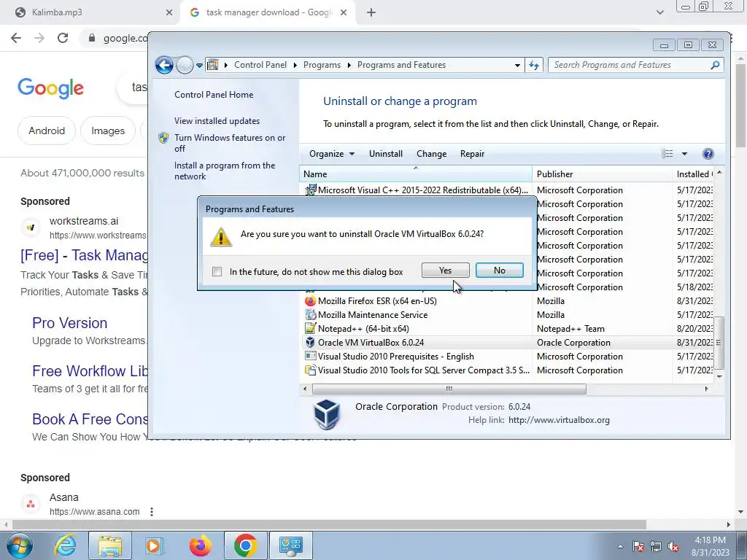747x560 pixels.
Task: Click Change in the toolbar
Action: pos(432,154)
